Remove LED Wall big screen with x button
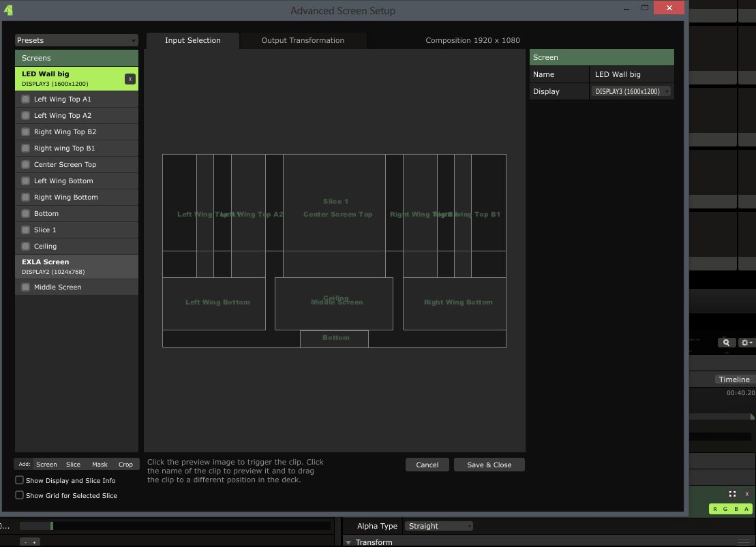756x547 pixels. coord(130,79)
